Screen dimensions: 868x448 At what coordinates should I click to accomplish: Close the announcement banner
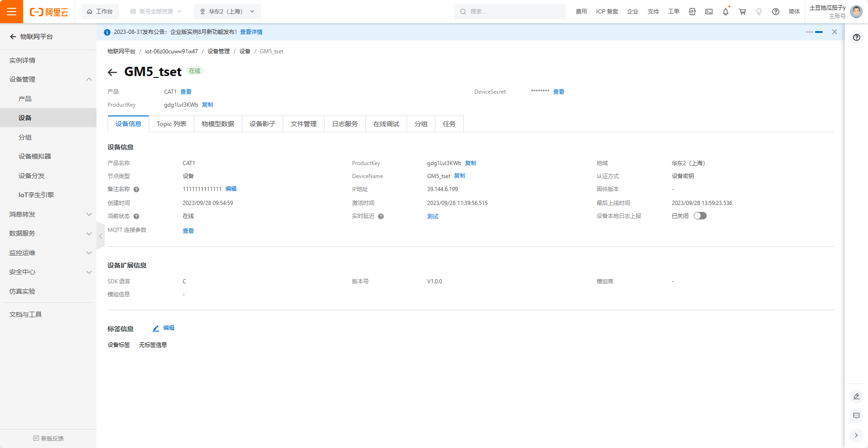(834, 32)
